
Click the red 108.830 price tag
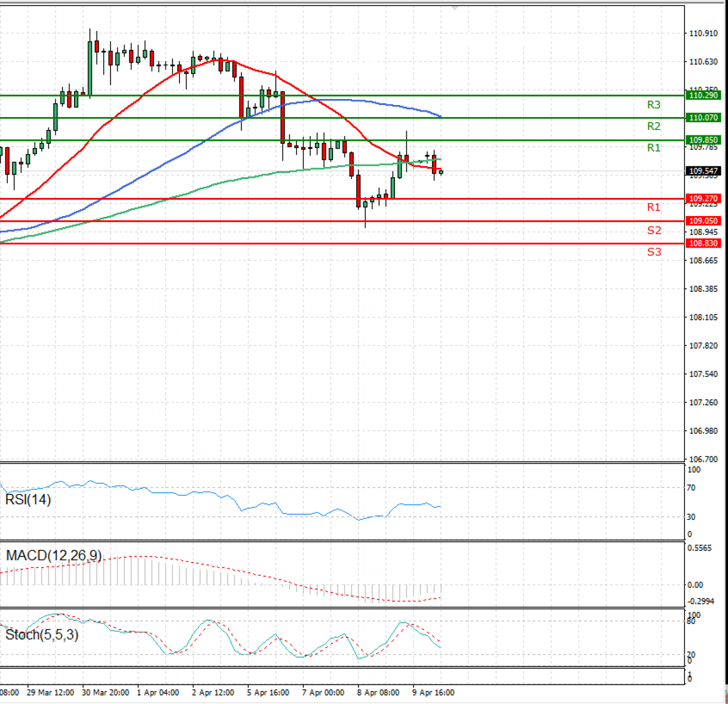tap(703, 243)
